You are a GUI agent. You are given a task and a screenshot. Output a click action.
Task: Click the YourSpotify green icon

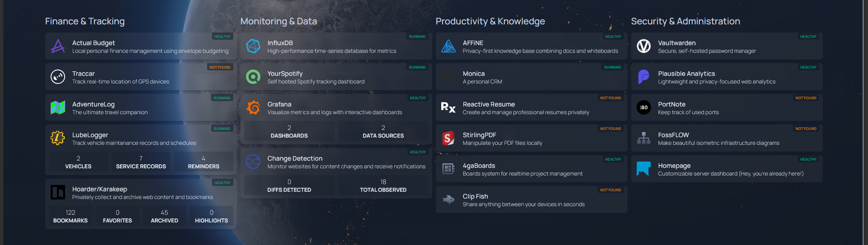tap(253, 77)
